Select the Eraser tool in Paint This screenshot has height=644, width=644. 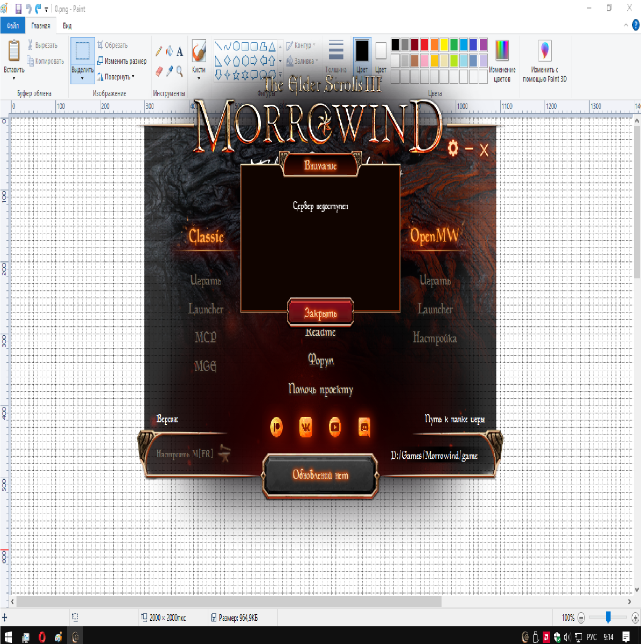[159, 71]
